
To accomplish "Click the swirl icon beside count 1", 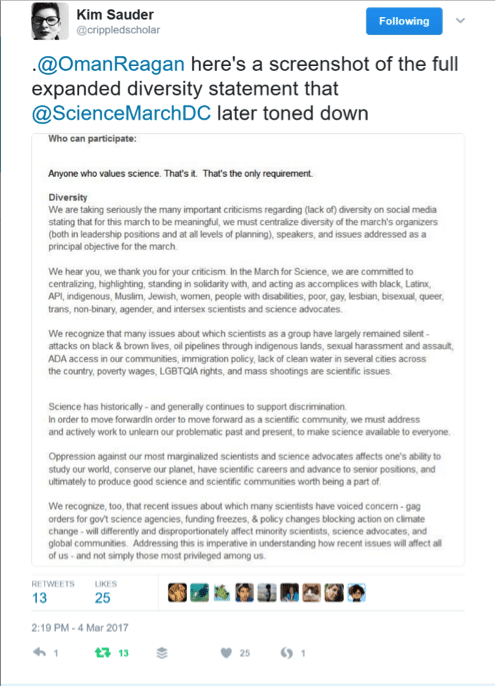I will [287, 653].
